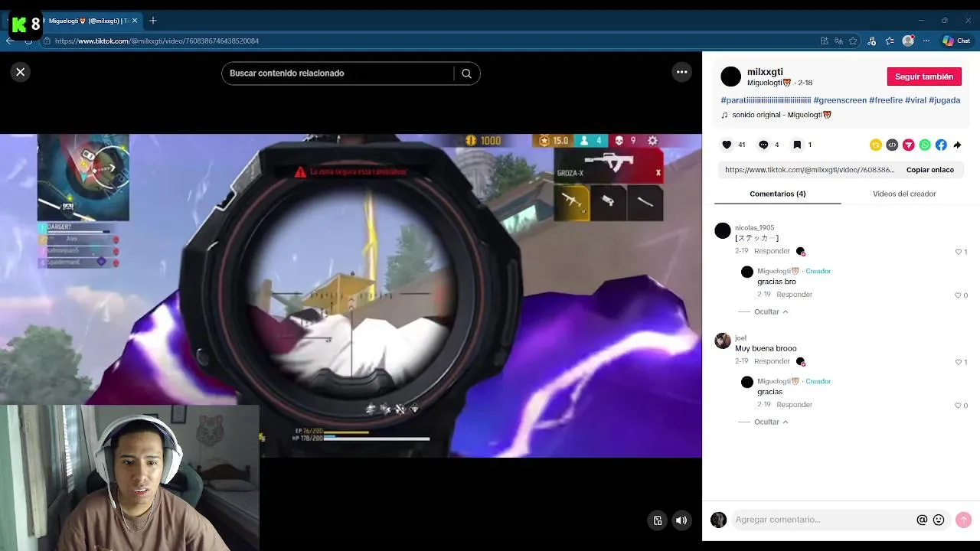Screen dimensions: 980x551
Task: Like the 'gracias bro' reply heart
Action: point(958,295)
